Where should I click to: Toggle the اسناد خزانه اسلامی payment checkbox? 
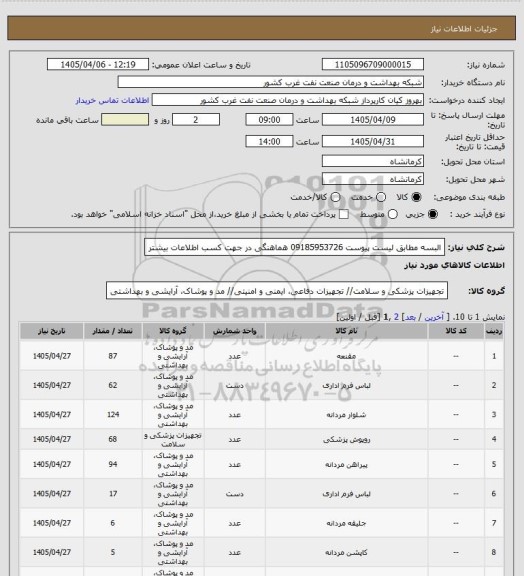coord(344,214)
